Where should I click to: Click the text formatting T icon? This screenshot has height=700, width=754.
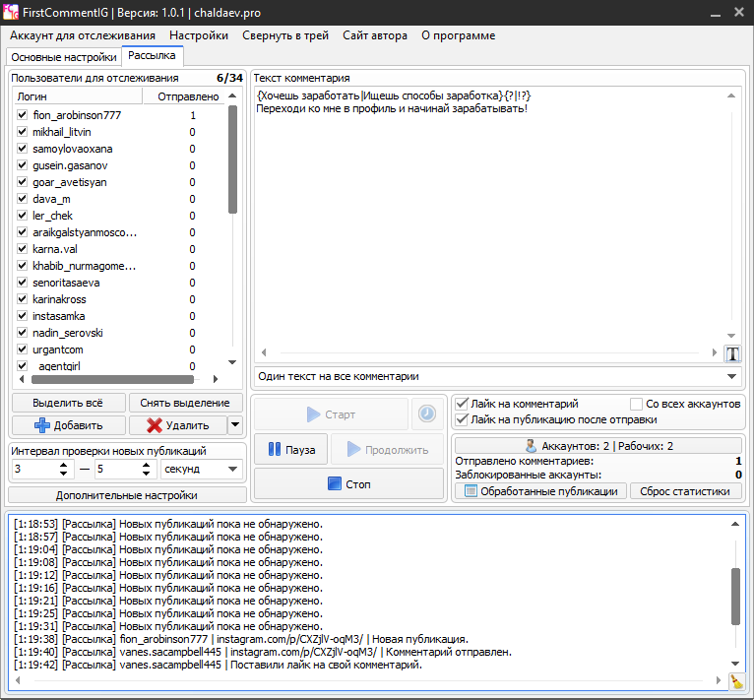tap(732, 354)
